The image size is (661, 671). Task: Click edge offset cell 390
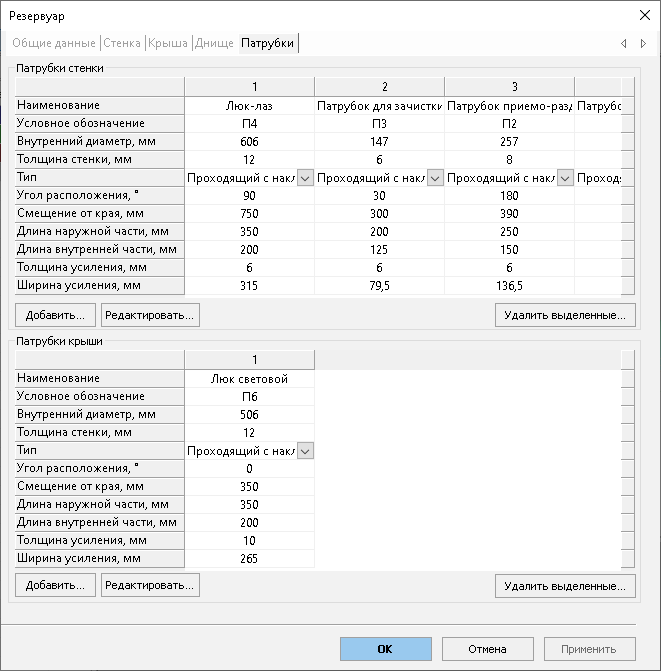tap(510, 214)
